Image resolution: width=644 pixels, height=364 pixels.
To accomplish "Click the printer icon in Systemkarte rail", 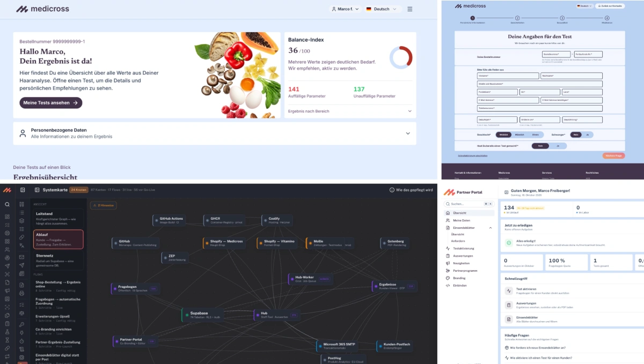I will click(x=21, y=293).
